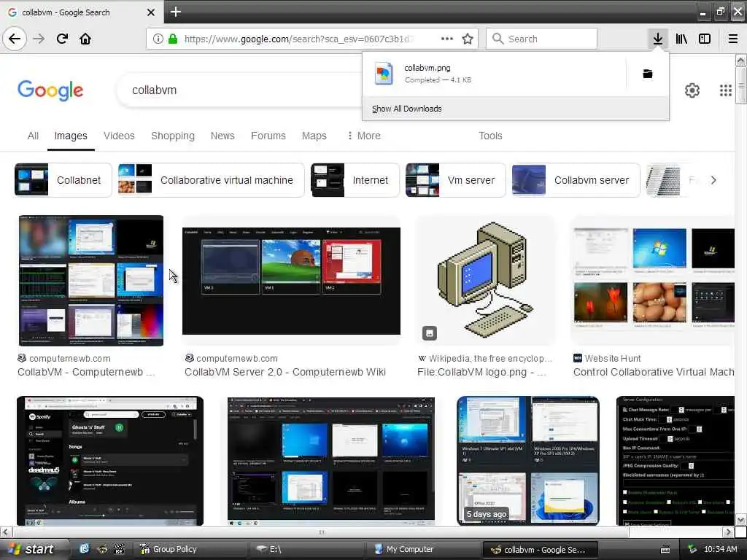The image size is (747, 560).
Task: Click the horizontal scrollbar right arrow
Action: [728, 532]
